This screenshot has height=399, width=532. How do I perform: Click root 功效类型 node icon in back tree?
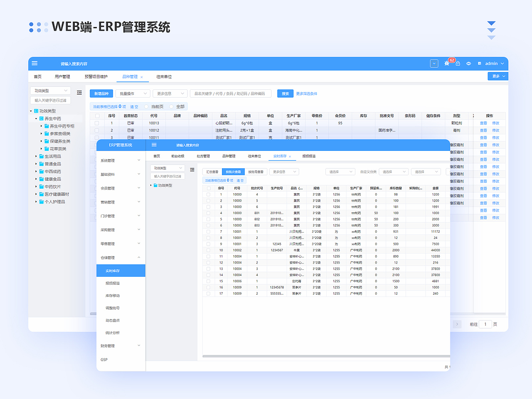pos(36,111)
